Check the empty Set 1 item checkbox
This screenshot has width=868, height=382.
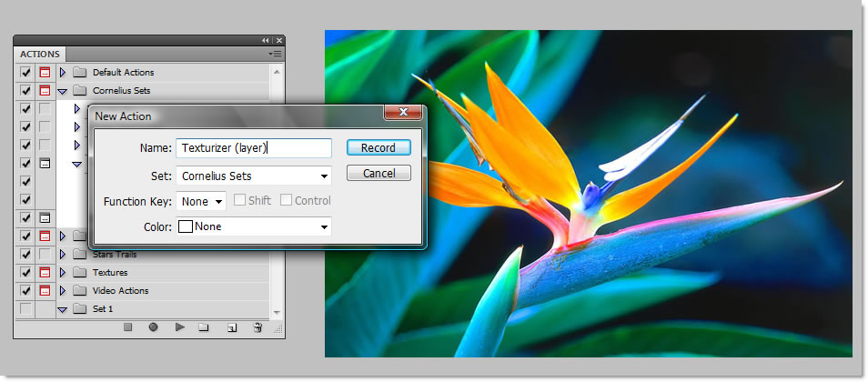25,308
